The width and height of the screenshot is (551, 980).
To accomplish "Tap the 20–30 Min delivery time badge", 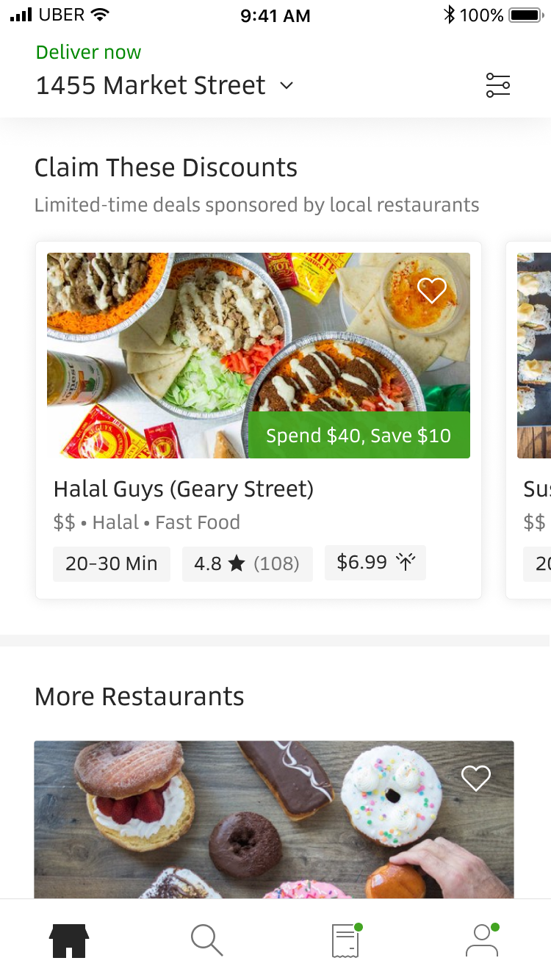I will [x=112, y=563].
